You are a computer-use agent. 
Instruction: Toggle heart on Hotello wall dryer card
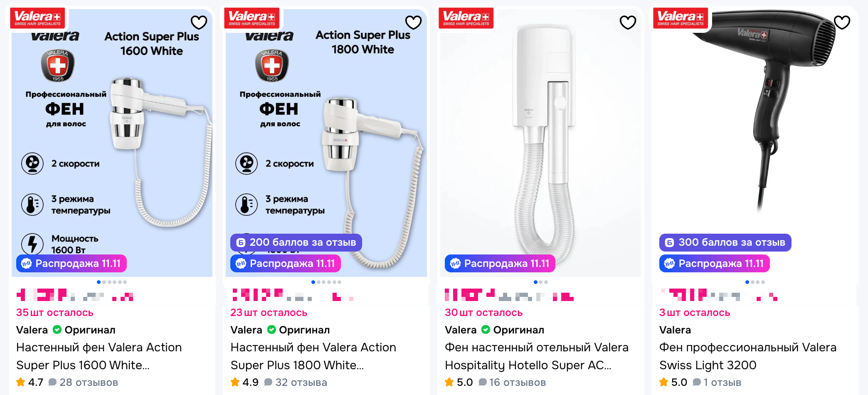[x=628, y=22]
